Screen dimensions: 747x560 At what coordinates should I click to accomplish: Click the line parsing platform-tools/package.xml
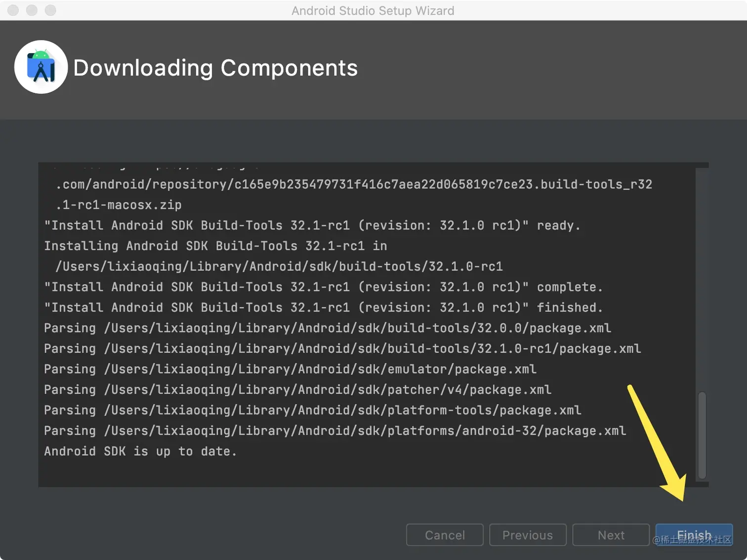(x=312, y=410)
